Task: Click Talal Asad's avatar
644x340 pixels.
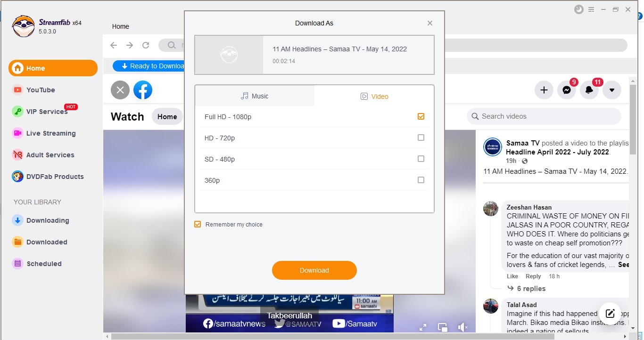Action: tap(491, 306)
